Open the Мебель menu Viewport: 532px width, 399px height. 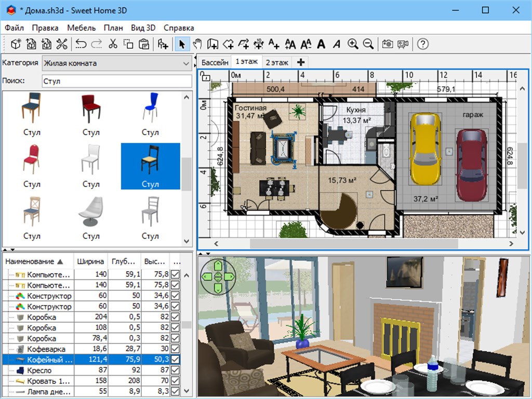tap(81, 28)
